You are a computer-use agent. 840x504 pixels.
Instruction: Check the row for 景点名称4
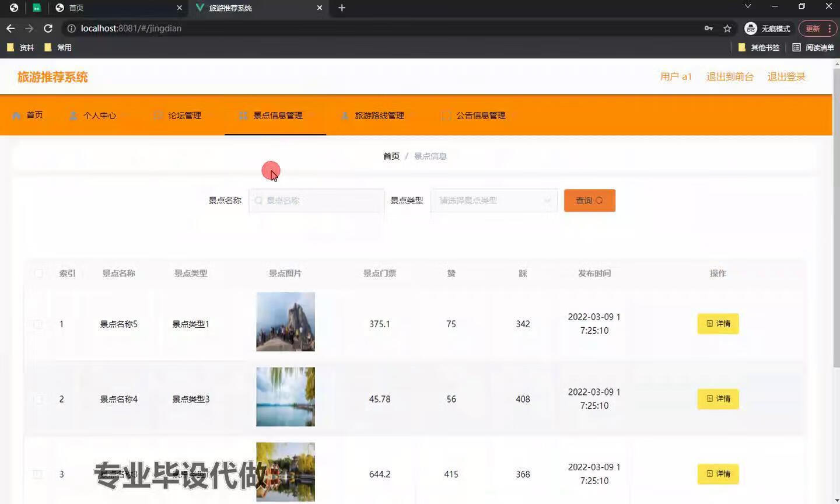click(x=38, y=399)
